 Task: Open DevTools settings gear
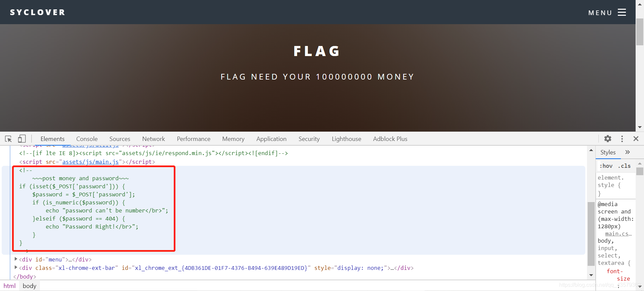tap(608, 139)
